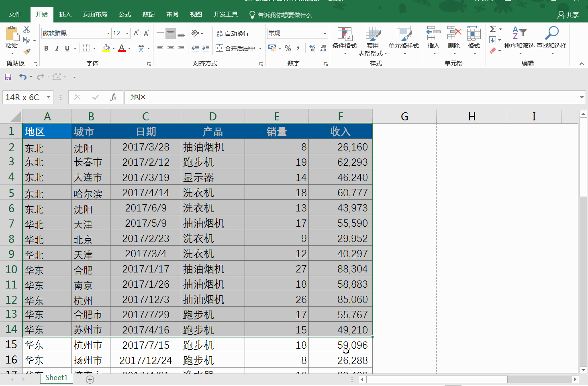Click the 共享 (Share) button
Viewport: 588px width, 386px height.
click(x=568, y=15)
